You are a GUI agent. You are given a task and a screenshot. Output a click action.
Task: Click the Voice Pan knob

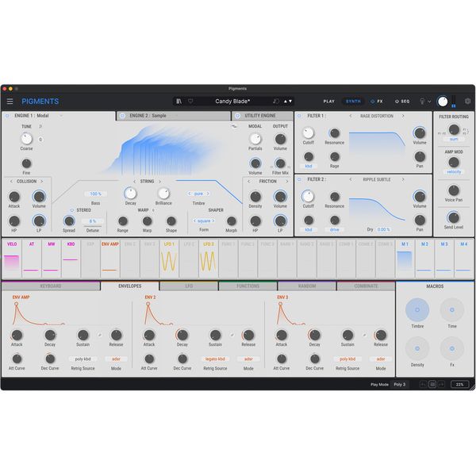click(x=454, y=190)
